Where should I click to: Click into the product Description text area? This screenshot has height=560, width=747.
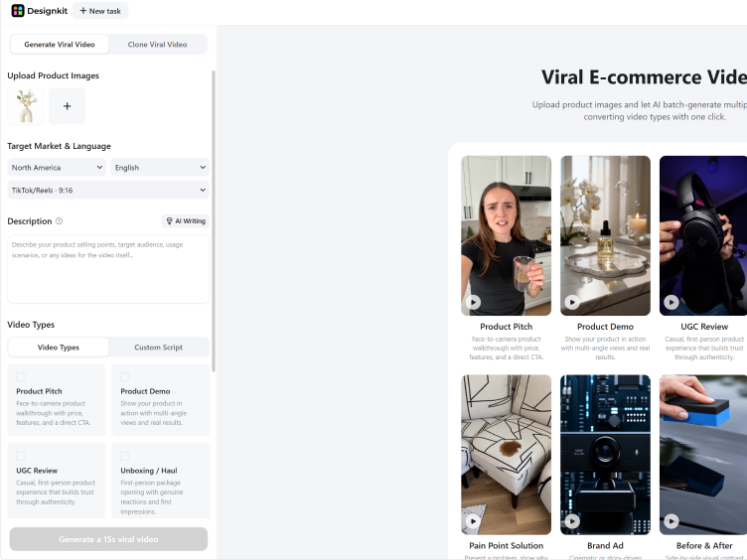(108, 269)
